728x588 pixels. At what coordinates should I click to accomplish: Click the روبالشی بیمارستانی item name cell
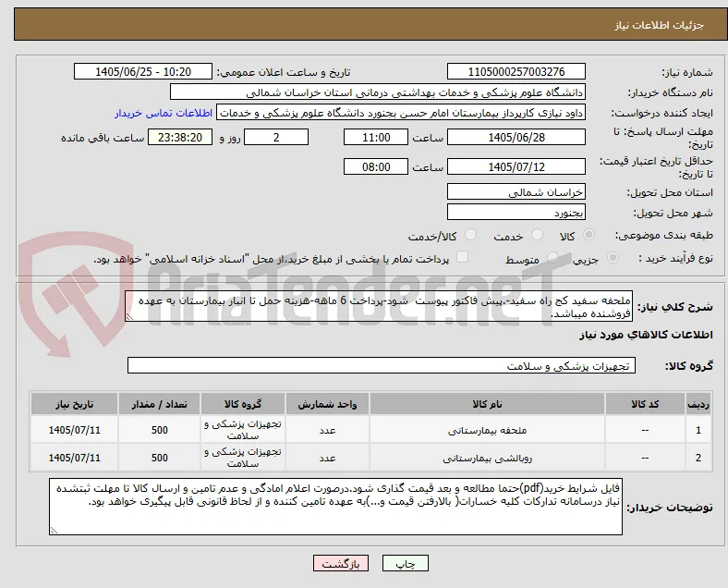(487, 458)
